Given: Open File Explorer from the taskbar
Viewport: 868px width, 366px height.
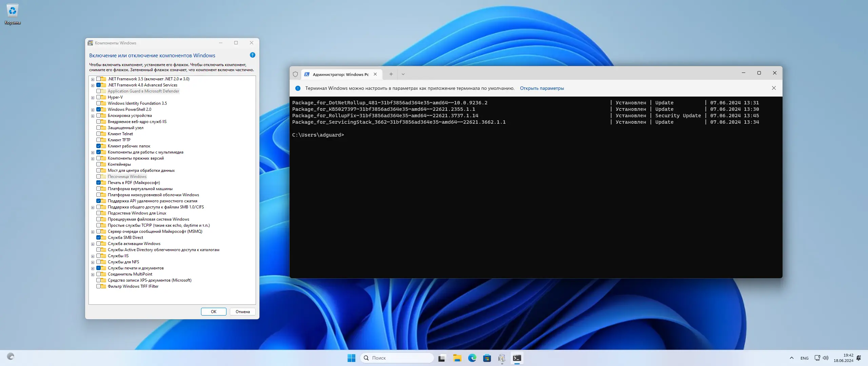Looking at the screenshot, I should coord(457,358).
